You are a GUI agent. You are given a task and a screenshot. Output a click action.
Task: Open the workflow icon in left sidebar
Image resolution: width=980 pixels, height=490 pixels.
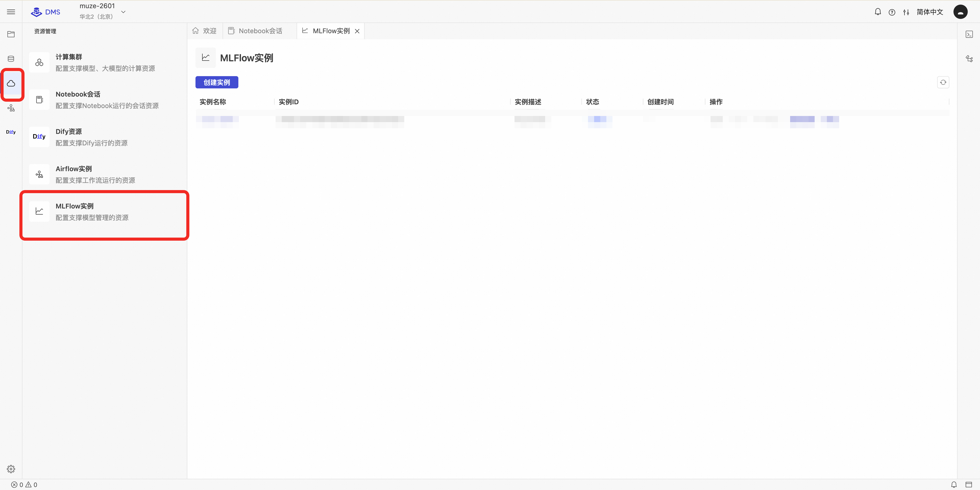11,108
